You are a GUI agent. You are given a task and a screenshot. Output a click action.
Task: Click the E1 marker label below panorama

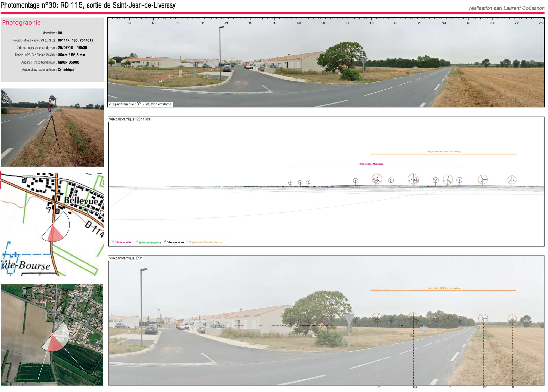(x=514, y=387)
